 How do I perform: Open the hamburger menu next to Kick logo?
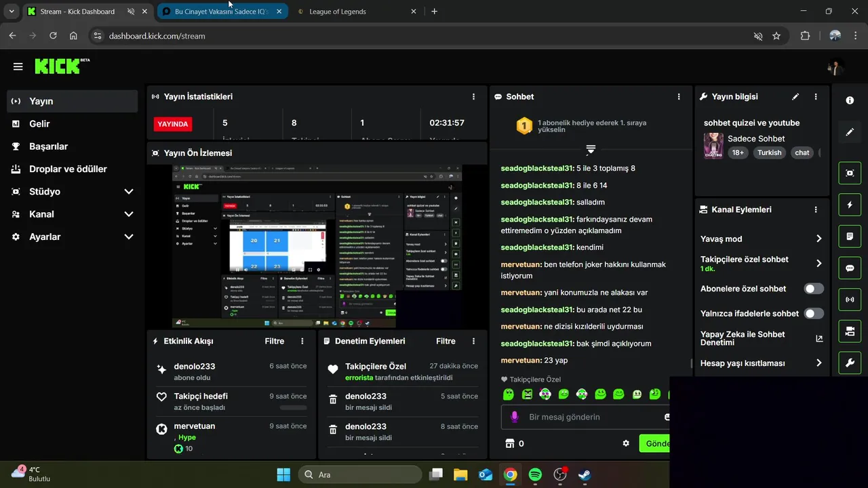[18, 66]
